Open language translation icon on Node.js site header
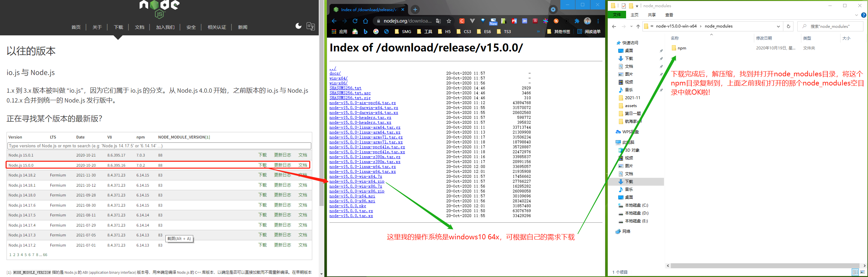This screenshot has width=868, height=277. 311,26
